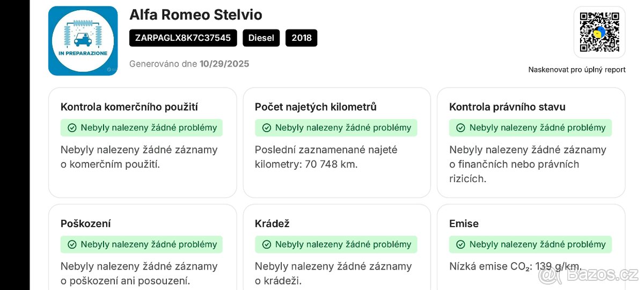644x290 pixels.
Task: Click checkmark icon under Kontrola komerčního použití
Action: 72,128
